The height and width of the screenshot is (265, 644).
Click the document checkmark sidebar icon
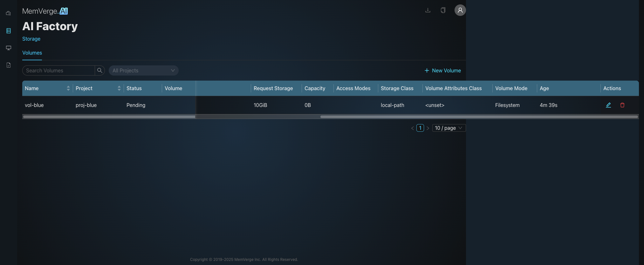click(x=9, y=65)
